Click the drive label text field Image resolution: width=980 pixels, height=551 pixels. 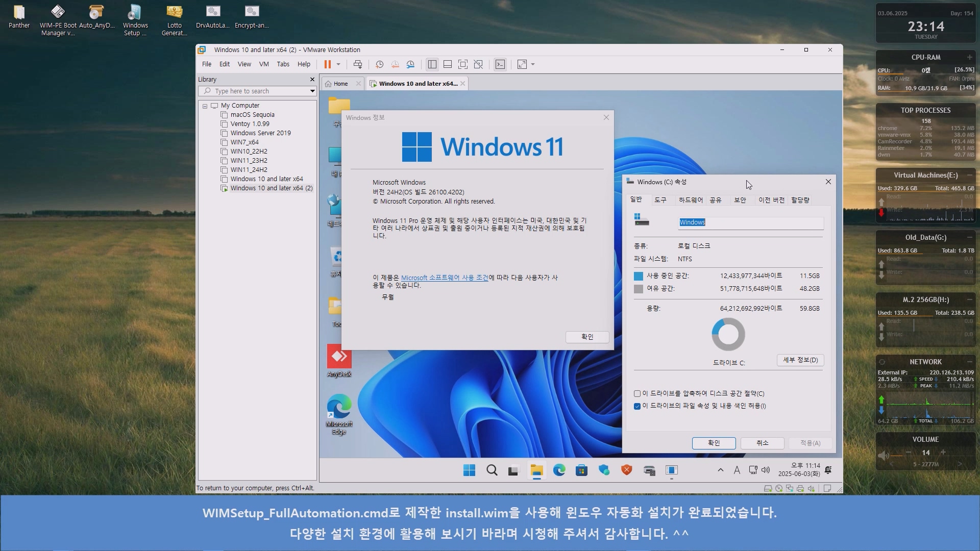(x=750, y=222)
